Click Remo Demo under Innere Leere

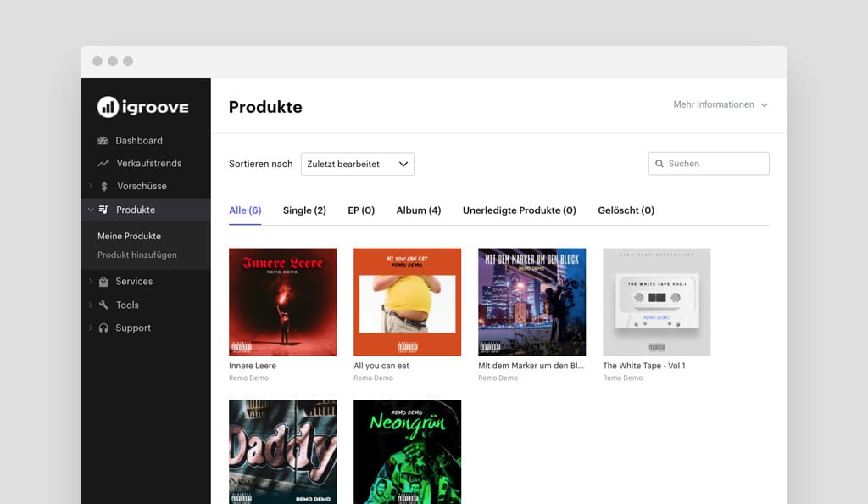tap(248, 378)
